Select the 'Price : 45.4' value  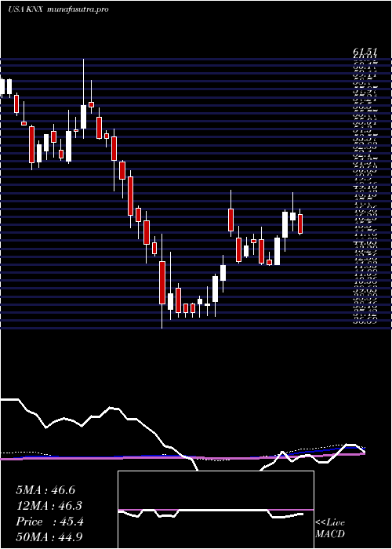49,522
